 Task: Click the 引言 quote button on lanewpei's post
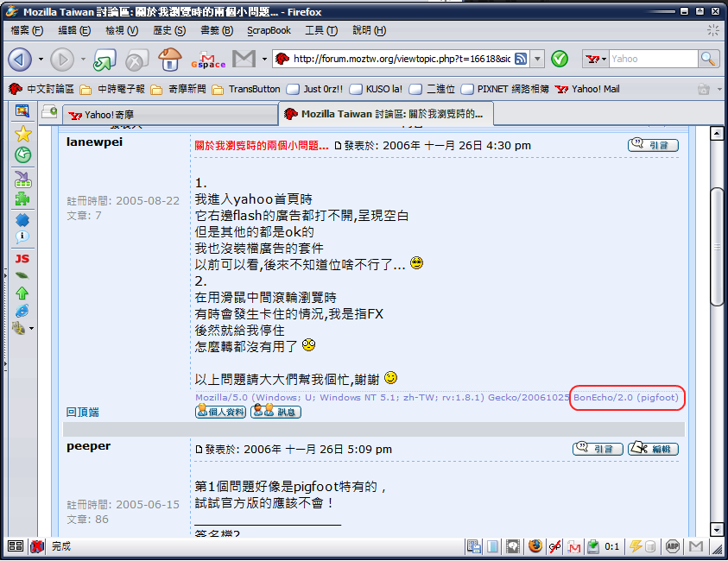click(653, 145)
